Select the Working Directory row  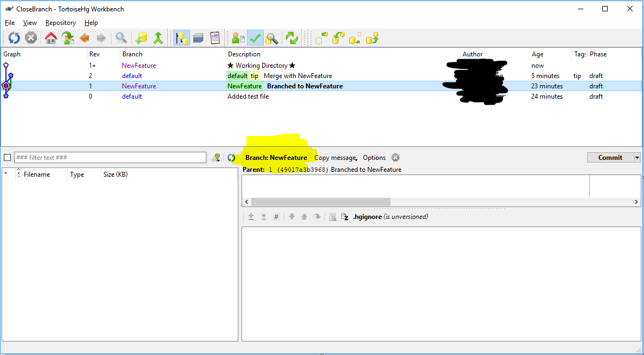(321, 66)
